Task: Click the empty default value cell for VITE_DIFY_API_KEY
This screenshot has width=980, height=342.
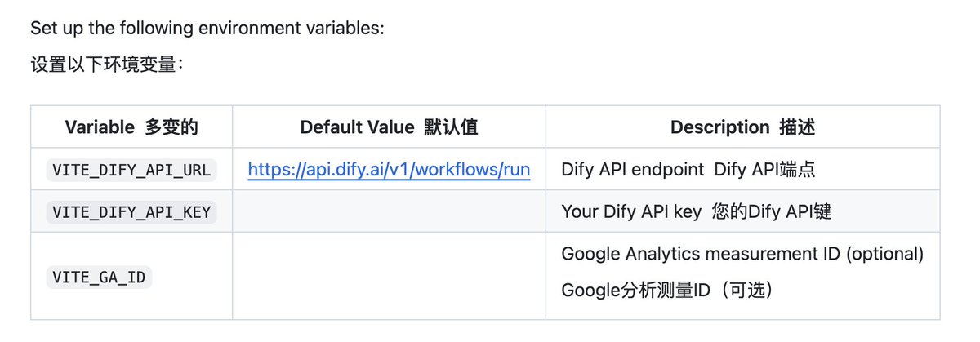Action: [x=389, y=212]
